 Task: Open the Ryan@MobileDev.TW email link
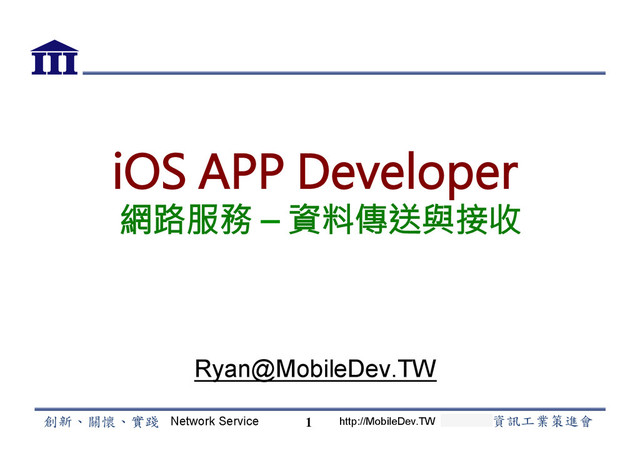point(315,369)
